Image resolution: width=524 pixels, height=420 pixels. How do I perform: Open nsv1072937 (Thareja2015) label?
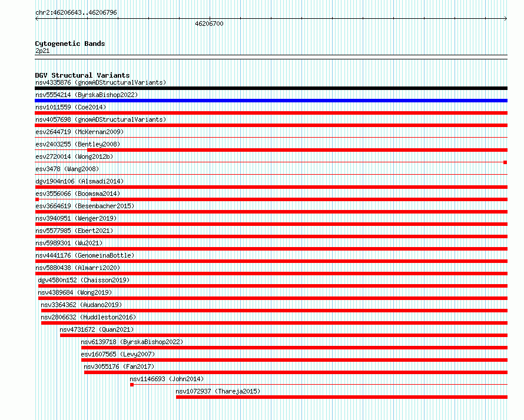point(218,391)
